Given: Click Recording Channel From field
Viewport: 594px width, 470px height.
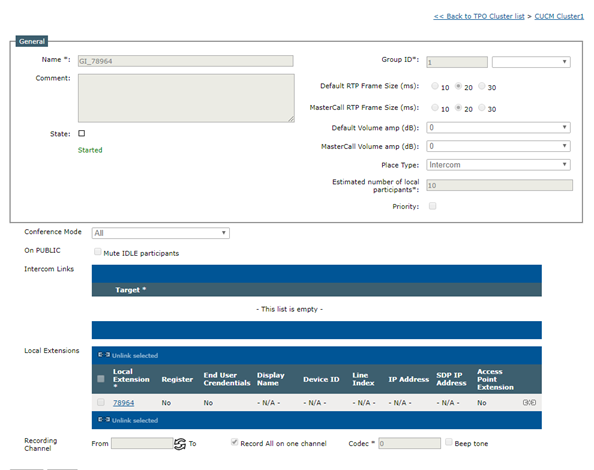Looking at the screenshot, I should (142, 443).
